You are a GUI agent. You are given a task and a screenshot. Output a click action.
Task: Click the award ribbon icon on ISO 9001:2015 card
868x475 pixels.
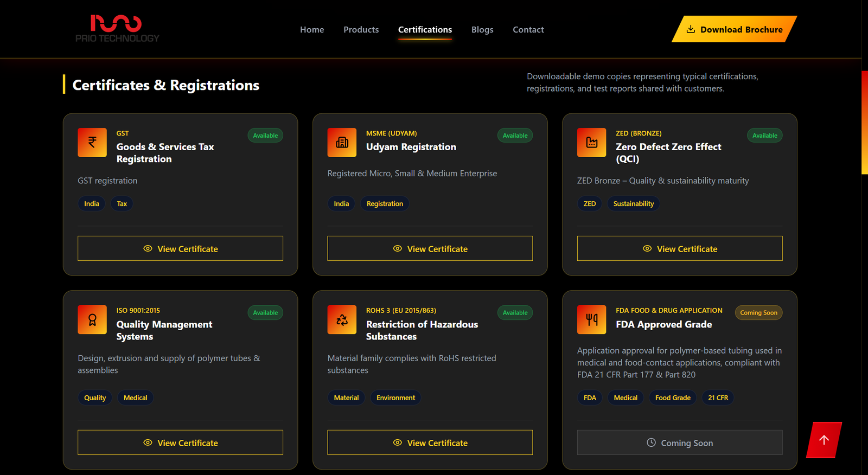(92, 320)
